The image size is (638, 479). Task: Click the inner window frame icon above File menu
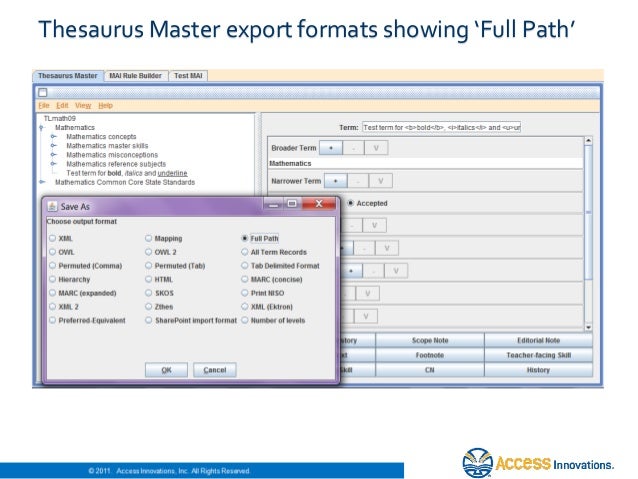coord(43,93)
